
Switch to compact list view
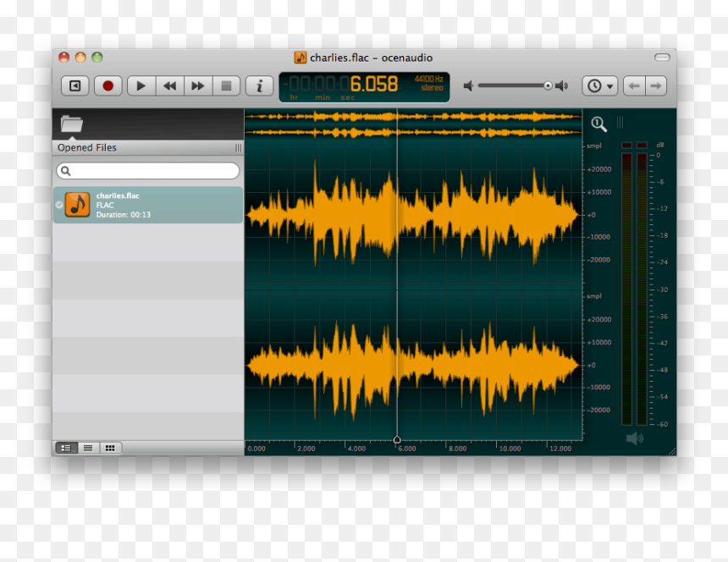point(88,448)
